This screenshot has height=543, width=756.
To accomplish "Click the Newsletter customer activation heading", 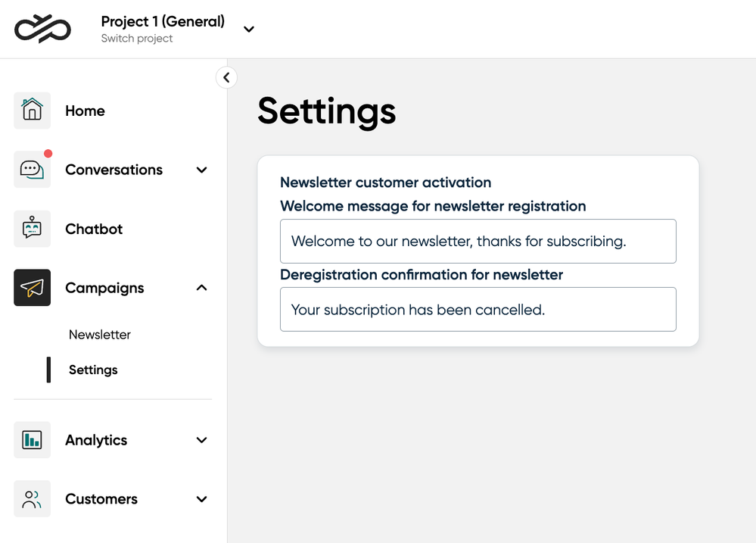I will click(386, 183).
